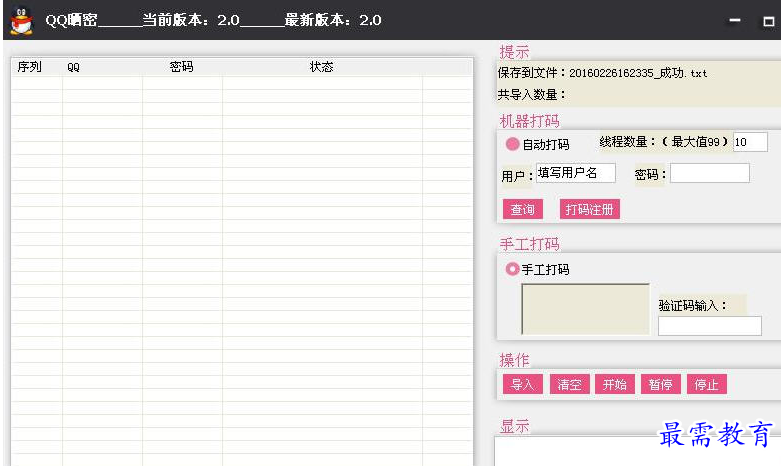Viewport: 781px width, 466px height.
Task: Focus the 线程数量 thread count field
Action: 750,142
